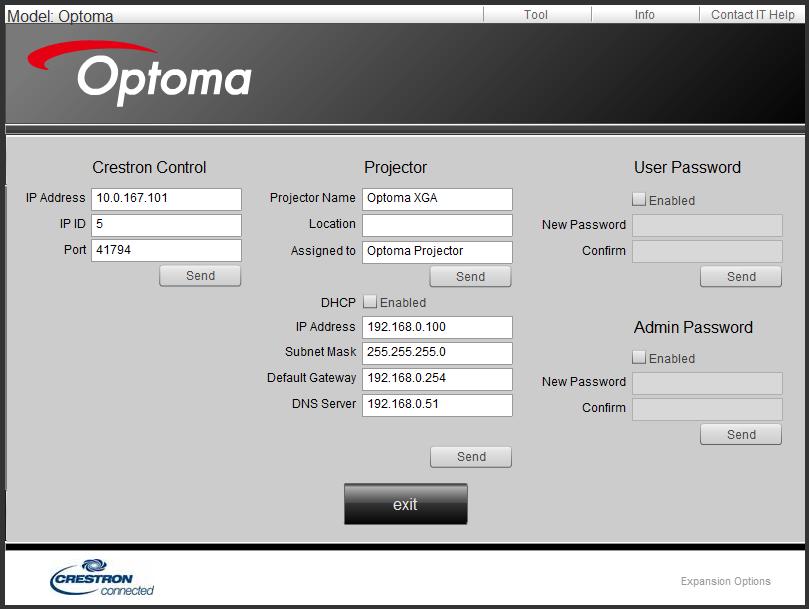809x609 pixels.
Task: Send the Admin Password settings
Action: pos(741,435)
